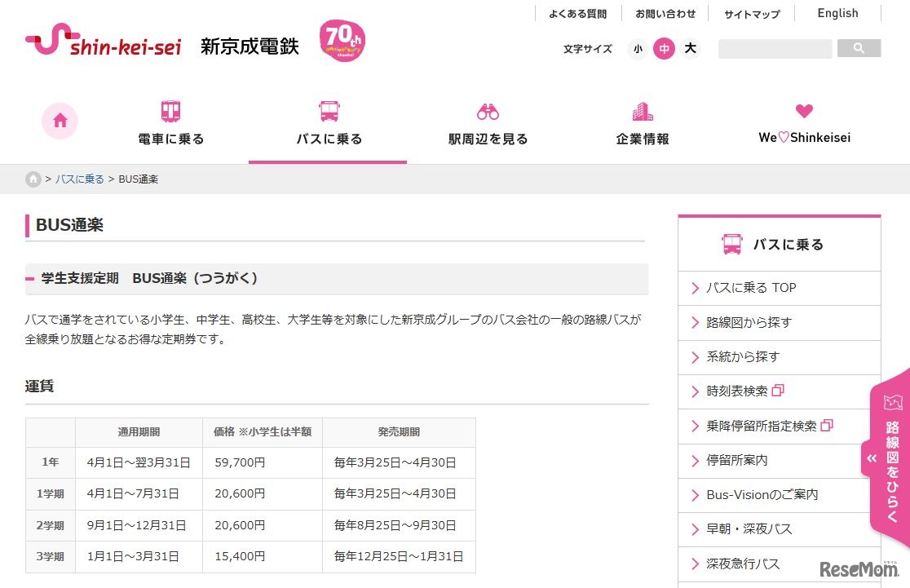Click the 59,700円 price cell
Image resolution: width=910 pixels, height=588 pixels.
pos(263,462)
